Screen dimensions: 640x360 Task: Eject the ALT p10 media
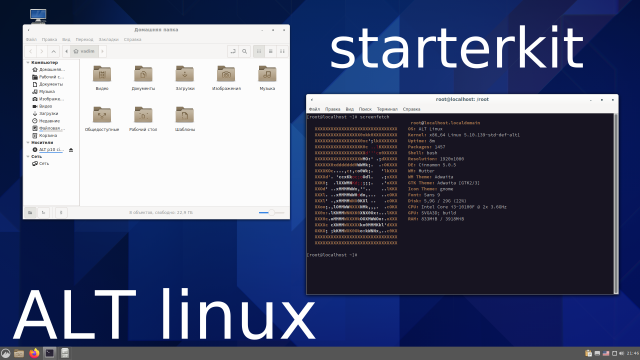(x=71, y=150)
